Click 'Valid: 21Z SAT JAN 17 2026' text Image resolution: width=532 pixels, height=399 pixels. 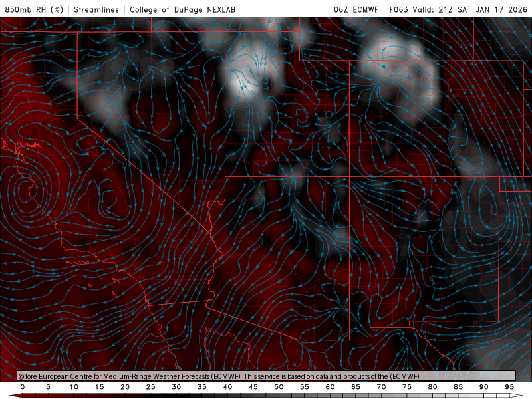[470, 9]
